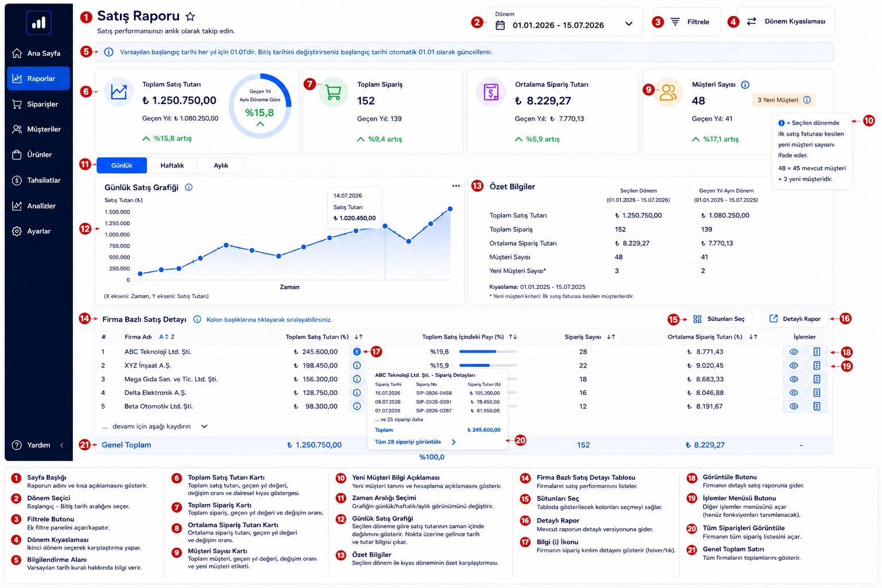Open the Dönem date range picker
The image size is (882, 588).
[x=564, y=21]
